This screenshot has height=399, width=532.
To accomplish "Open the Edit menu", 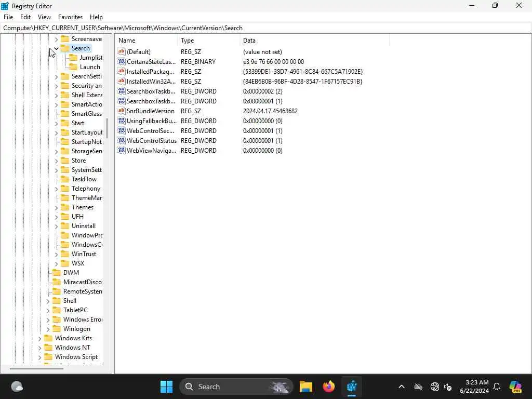I will click(x=25, y=17).
